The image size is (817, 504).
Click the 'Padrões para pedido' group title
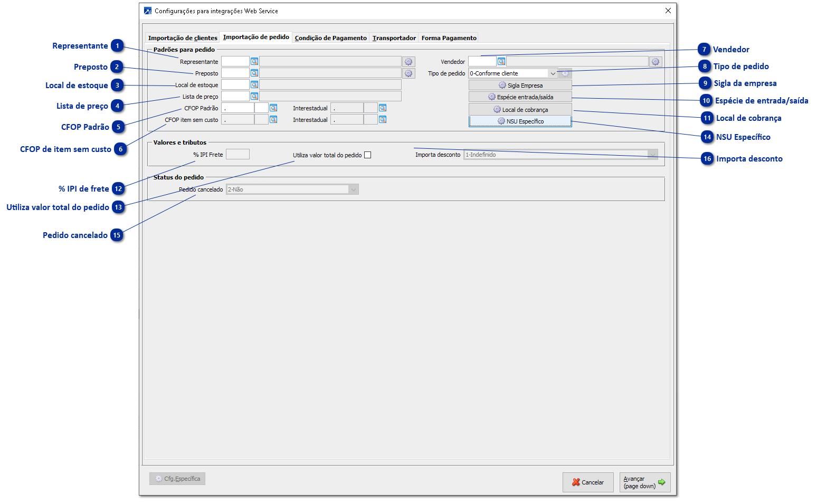[184, 50]
